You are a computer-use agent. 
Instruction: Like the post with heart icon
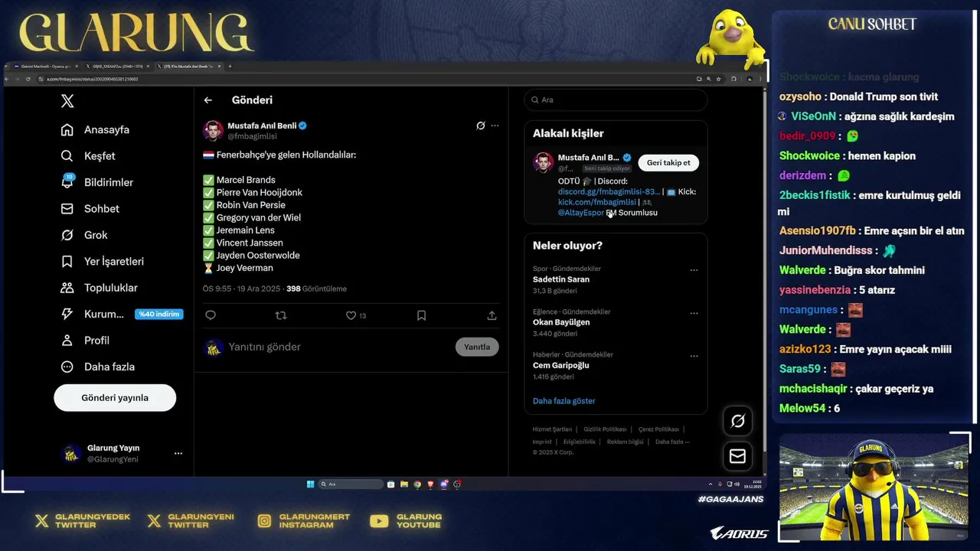pyautogui.click(x=351, y=315)
